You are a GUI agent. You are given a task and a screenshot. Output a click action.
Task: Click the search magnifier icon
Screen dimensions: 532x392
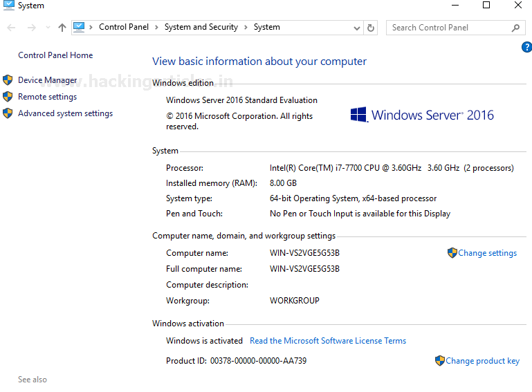pos(515,28)
